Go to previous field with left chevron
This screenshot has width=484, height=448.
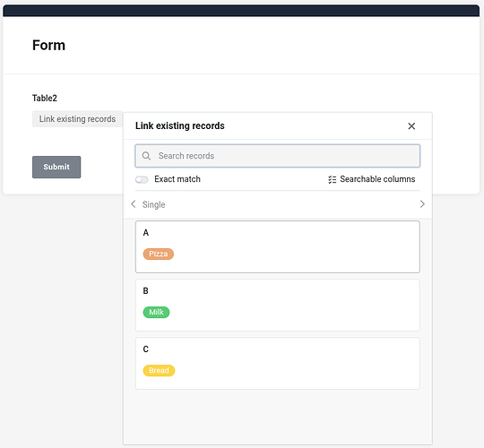(133, 204)
